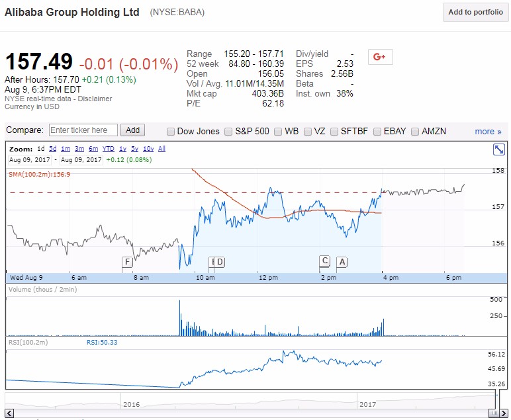
Task: Click the RSI:50.33 value label
Action: point(102,343)
